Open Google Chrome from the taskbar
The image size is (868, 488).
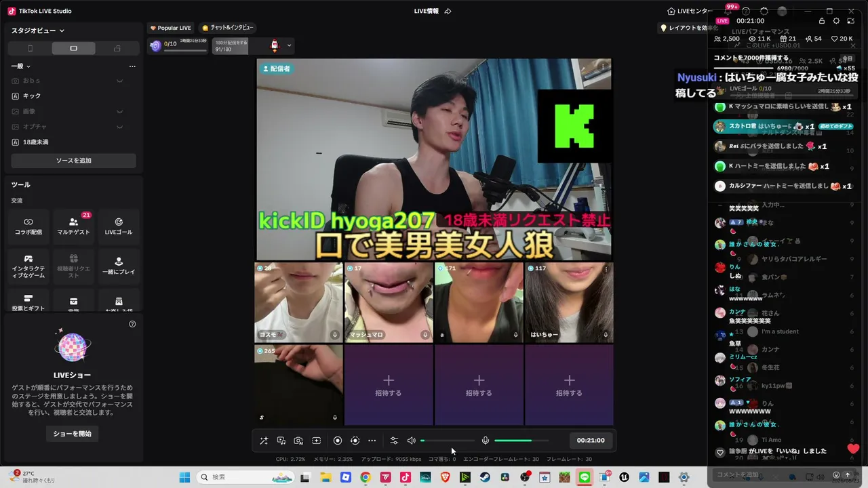pos(366,477)
